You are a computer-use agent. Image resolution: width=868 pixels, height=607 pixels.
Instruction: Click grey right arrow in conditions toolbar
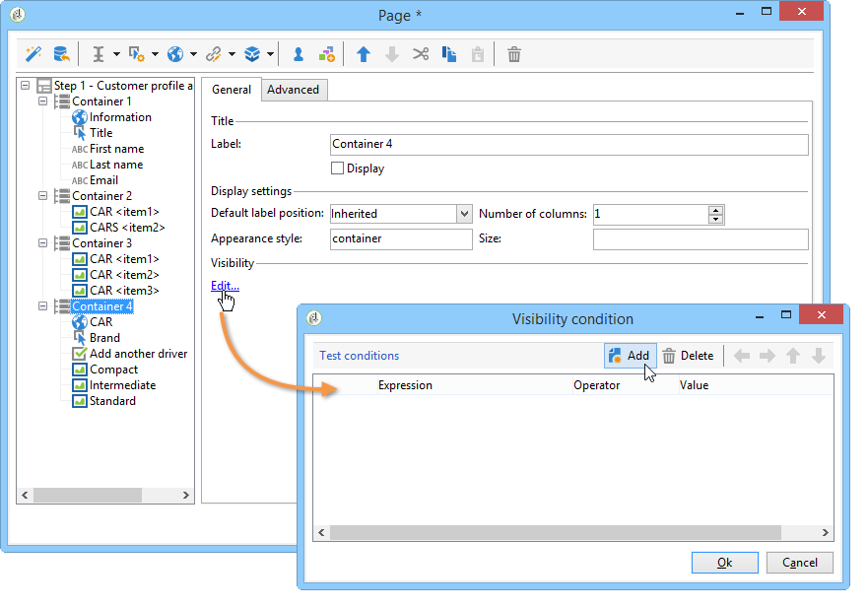[768, 356]
